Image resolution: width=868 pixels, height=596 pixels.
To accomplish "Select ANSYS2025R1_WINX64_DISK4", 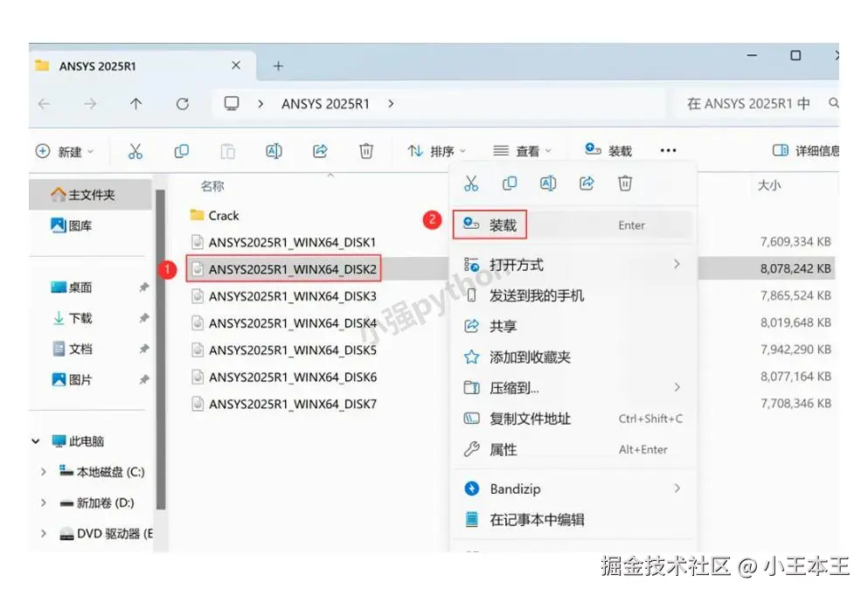I will tap(284, 323).
